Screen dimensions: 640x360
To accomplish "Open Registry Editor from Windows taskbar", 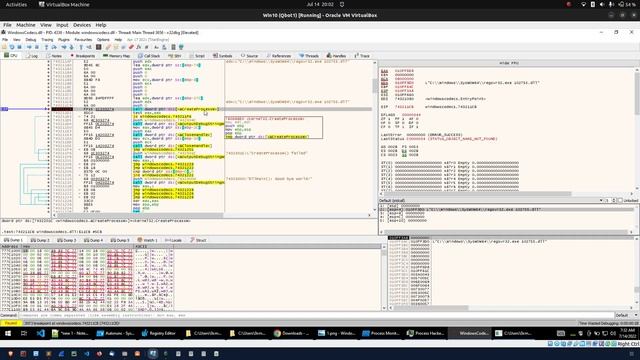I will pos(158,333).
